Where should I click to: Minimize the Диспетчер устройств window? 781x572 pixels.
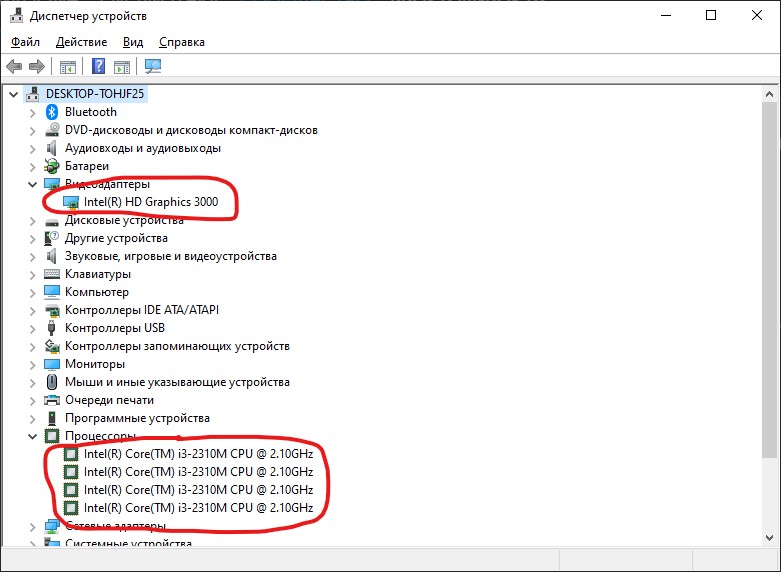tap(666, 15)
